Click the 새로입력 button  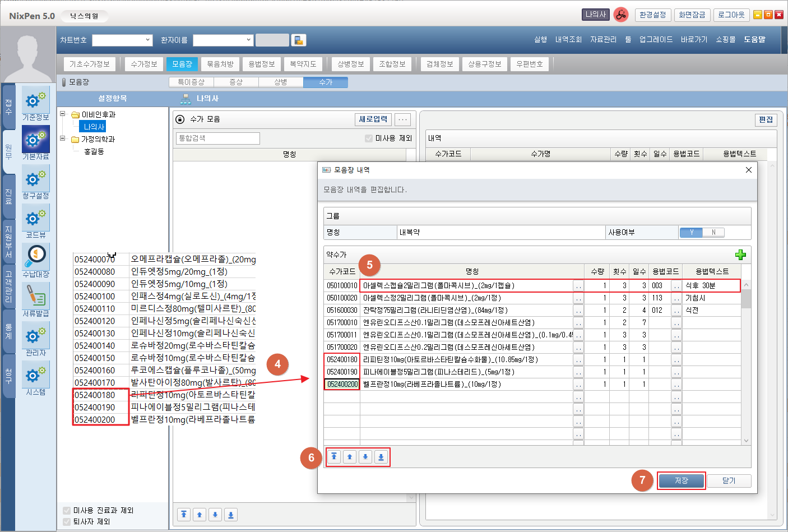[x=373, y=119]
